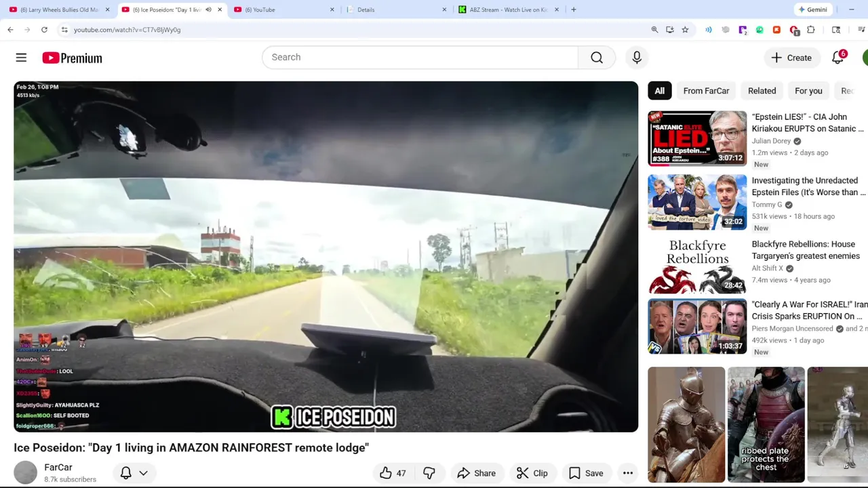Mute the Ice Poseidon tab audio

[208, 9]
